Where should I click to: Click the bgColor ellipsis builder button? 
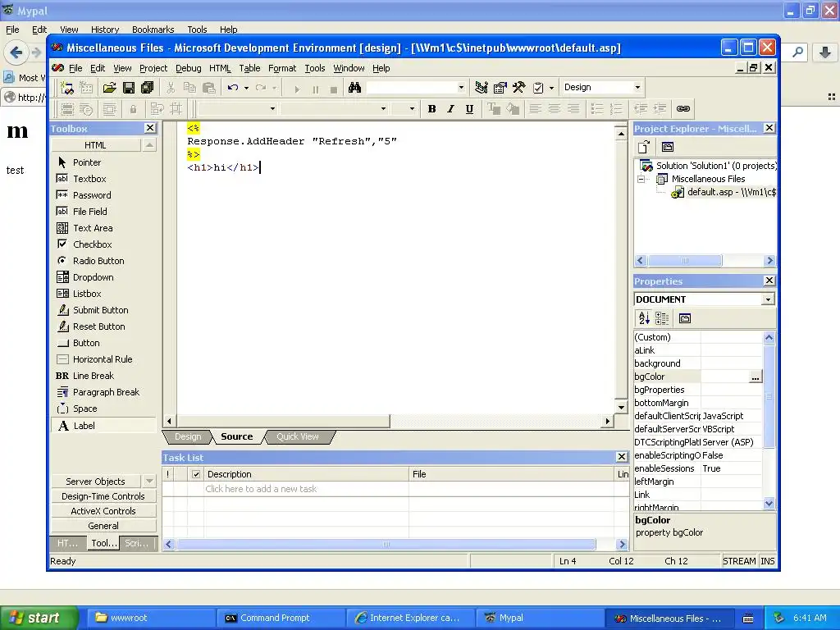pyautogui.click(x=755, y=377)
